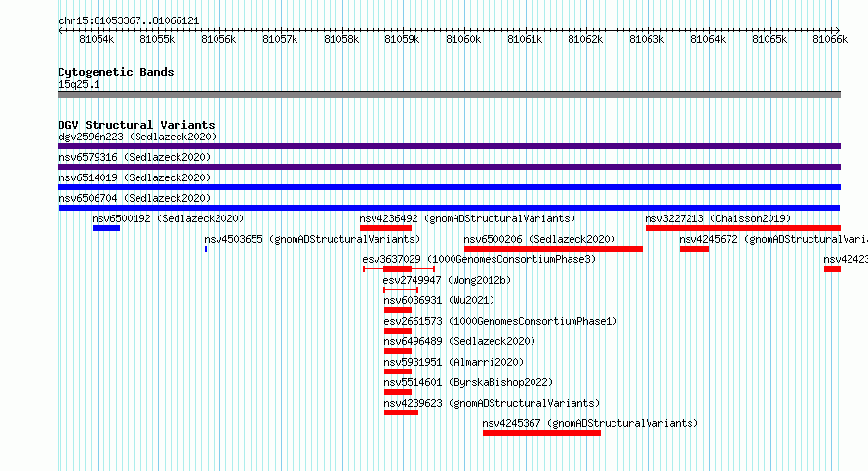
Task: Click the short blue bar under nsv6500192
Action: point(106,228)
